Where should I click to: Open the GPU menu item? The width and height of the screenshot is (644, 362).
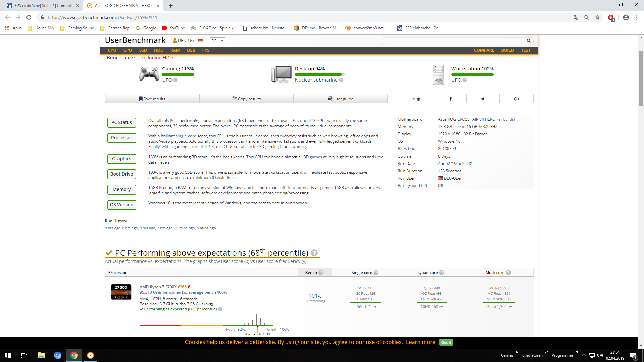pos(127,50)
